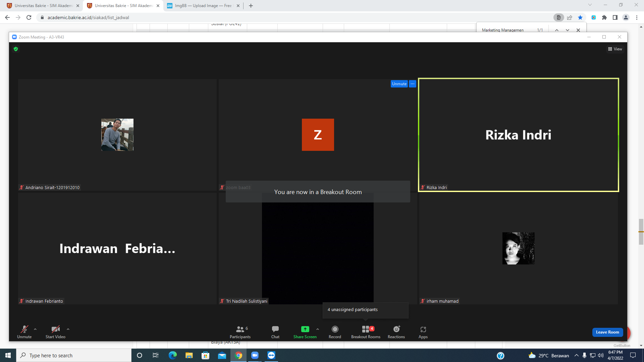Image resolution: width=644 pixels, height=362 pixels.
Task: Open the Mail app from the taskbar
Action: (x=222, y=355)
